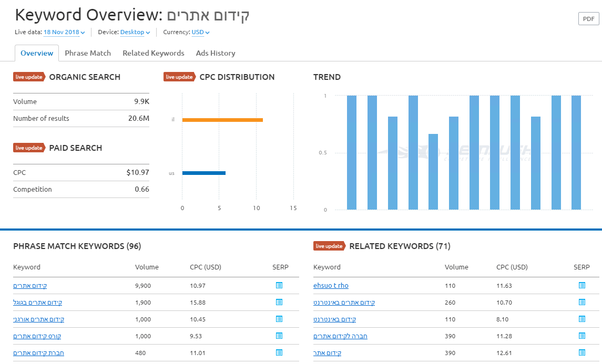The image size is (602, 364).
Task: Open SERP snapshot for קורס קידום אתרים row
Action: pyautogui.click(x=279, y=336)
